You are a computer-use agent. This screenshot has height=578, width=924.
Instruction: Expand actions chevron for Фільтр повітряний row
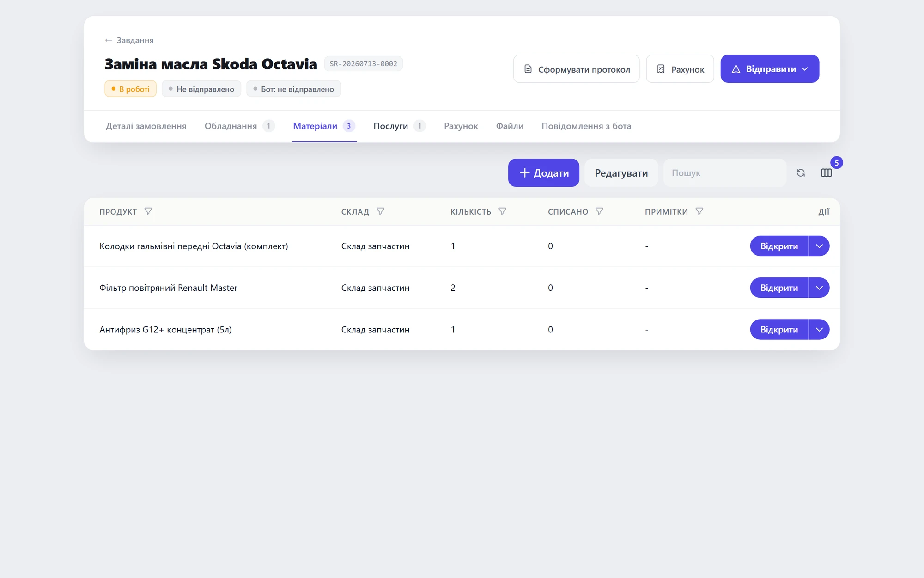coord(819,288)
